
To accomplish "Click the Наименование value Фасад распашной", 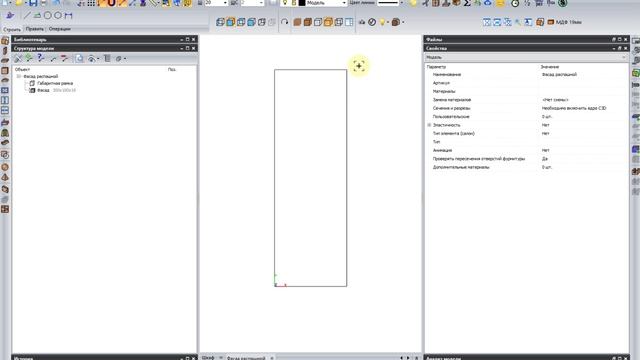I will 559,75.
